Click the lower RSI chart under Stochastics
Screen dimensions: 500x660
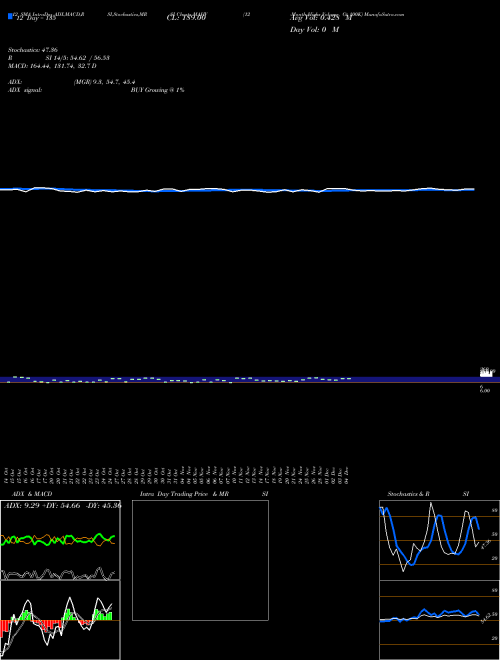pyautogui.click(x=439, y=620)
